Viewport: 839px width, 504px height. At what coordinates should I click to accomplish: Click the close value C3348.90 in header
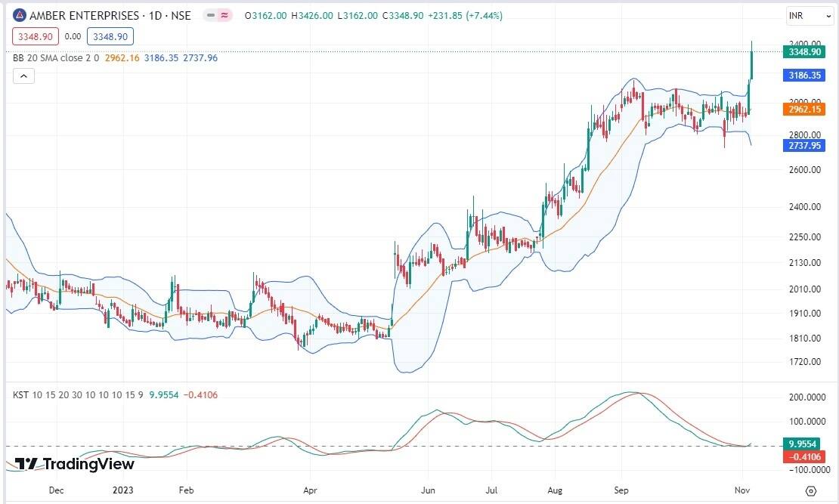click(402, 16)
